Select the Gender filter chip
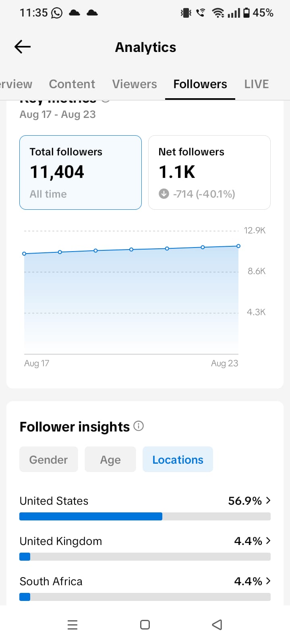 tap(49, 459)
